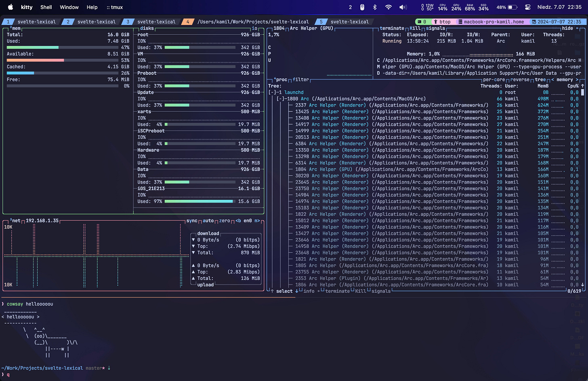The image size is (588, 381).
Task: Click right arrow after memory sort
Action: (x=577, y=80)
